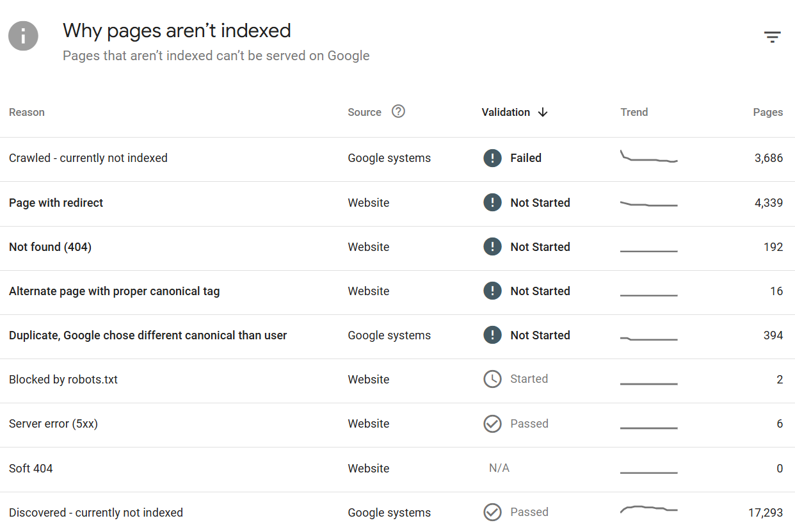Sort by the Reason column header
This screenshot has width=795, height=532.
pyautogui.click(x=27, y=112)
